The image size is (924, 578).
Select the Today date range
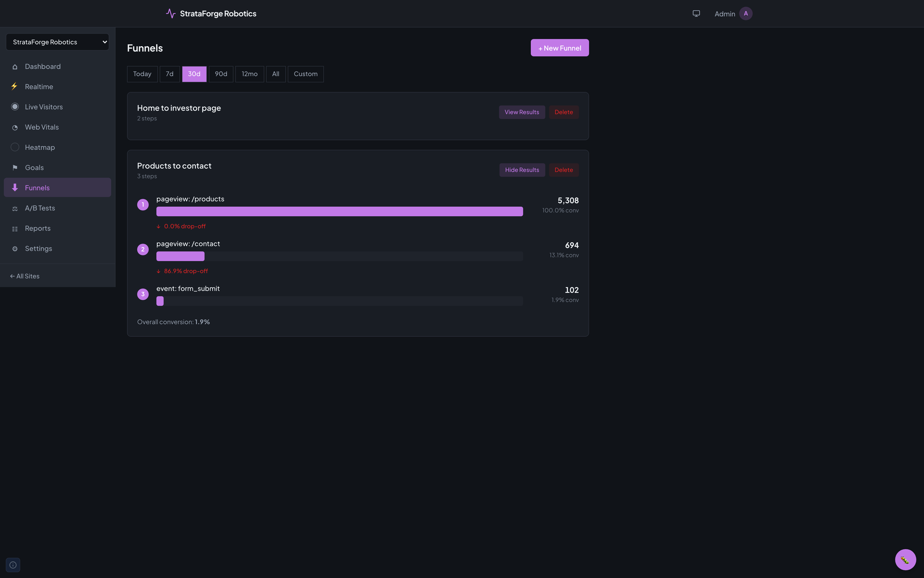coord(142,74)
